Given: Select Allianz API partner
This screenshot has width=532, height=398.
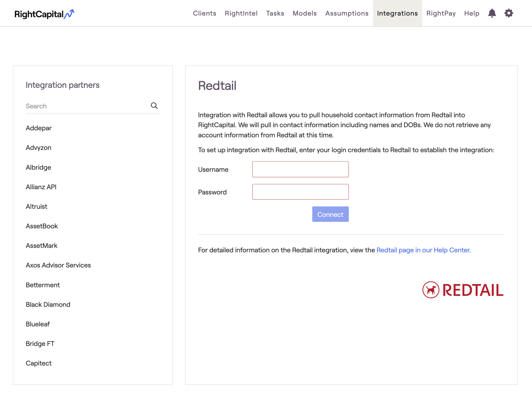Looking at the screenshot, I should 41,187.
